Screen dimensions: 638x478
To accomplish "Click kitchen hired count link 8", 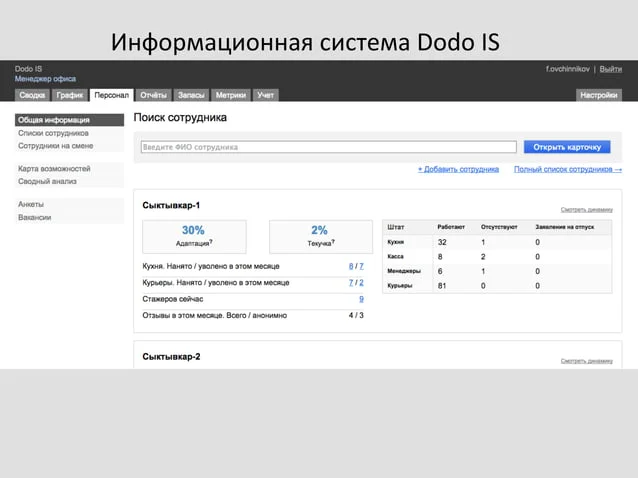I will (x=351, y=266).
